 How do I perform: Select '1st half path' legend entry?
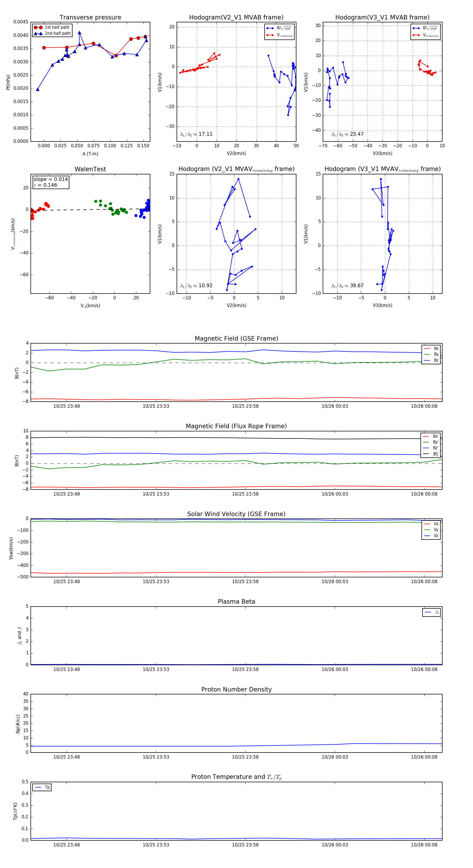52,27
